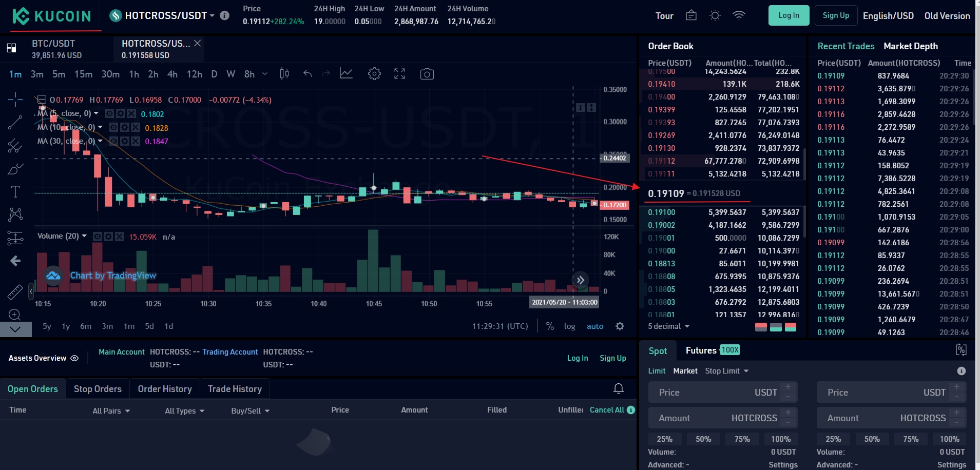Select the XABCD pattern tool
Image resolution: width=980 pixels, height=470 pixels.
point(15,214)
